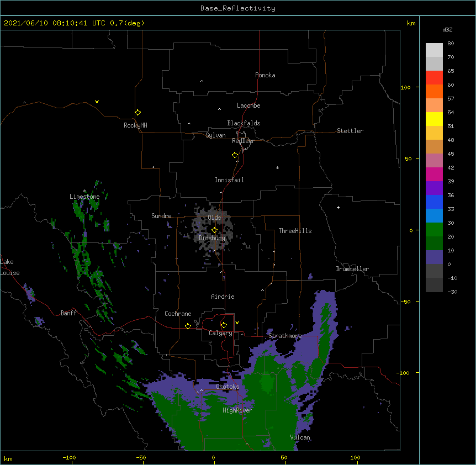The image size is (476, 465).
Task: Click the purple 10 dBZ legend swatch
Action: (x=434, y=257)
